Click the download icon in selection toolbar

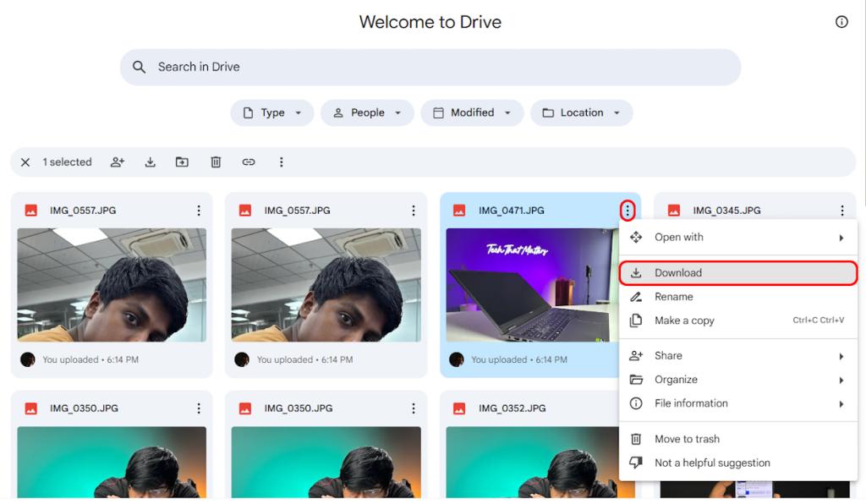click(x=150, y=162)
